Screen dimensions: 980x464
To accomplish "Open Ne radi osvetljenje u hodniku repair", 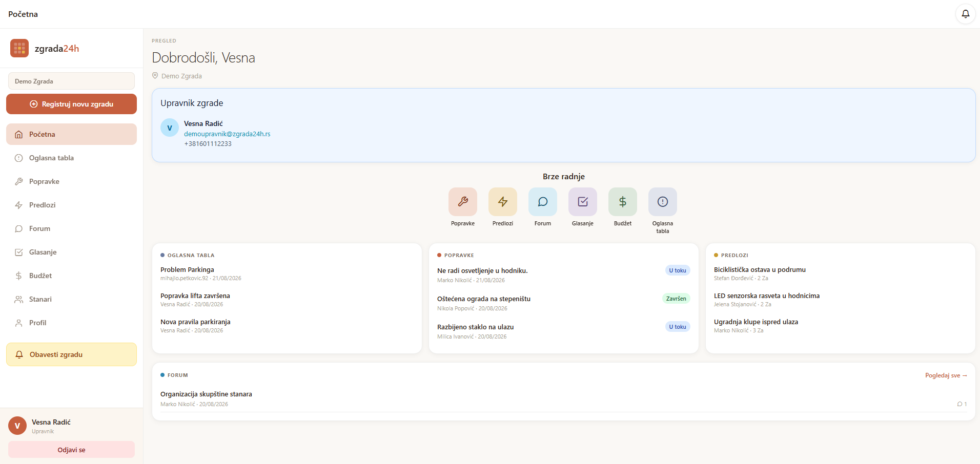I will point(482,270).
